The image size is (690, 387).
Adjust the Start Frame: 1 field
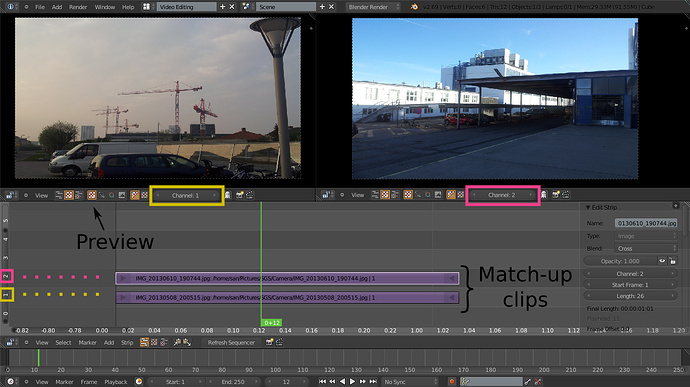630,285
